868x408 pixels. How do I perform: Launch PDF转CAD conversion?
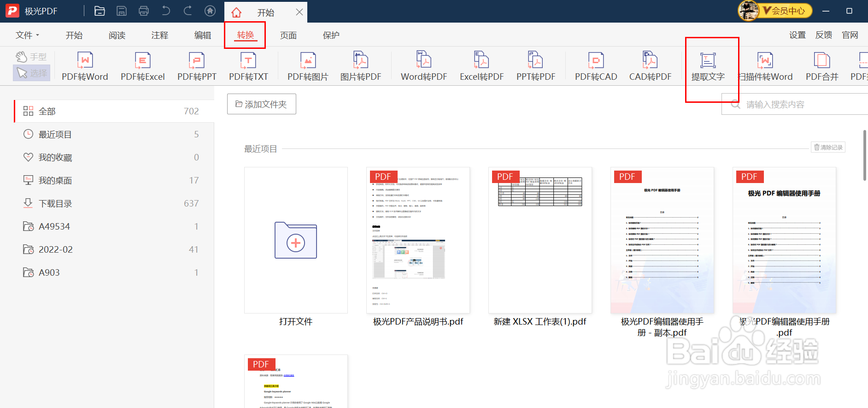point(596,66)
